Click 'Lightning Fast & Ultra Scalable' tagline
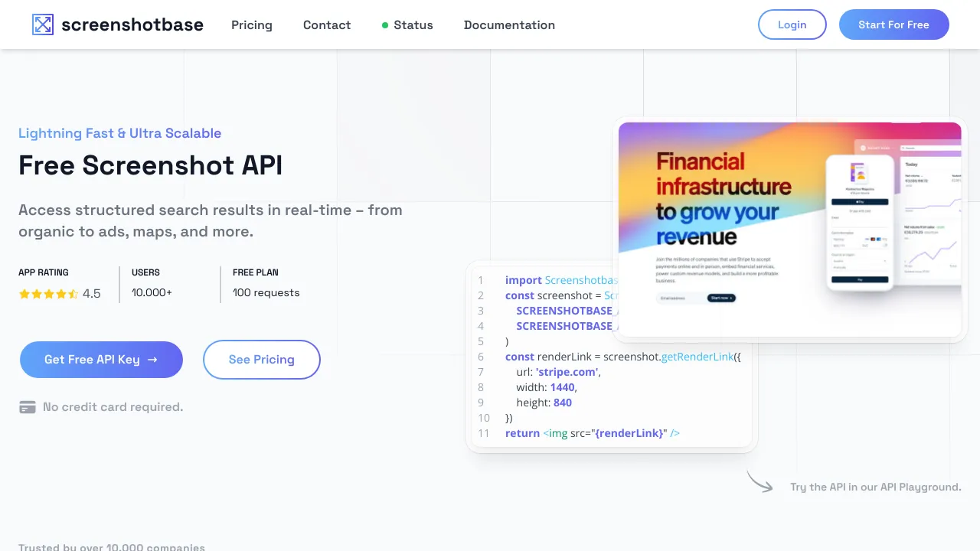The width and height of the screenshot is (980, 551). tap(119, 133)
